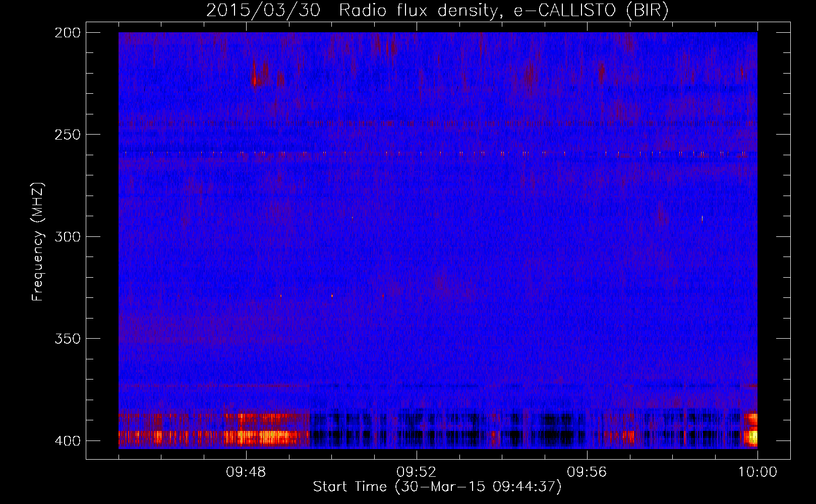Click the 200 frequency tick label

tap(68, 33)
